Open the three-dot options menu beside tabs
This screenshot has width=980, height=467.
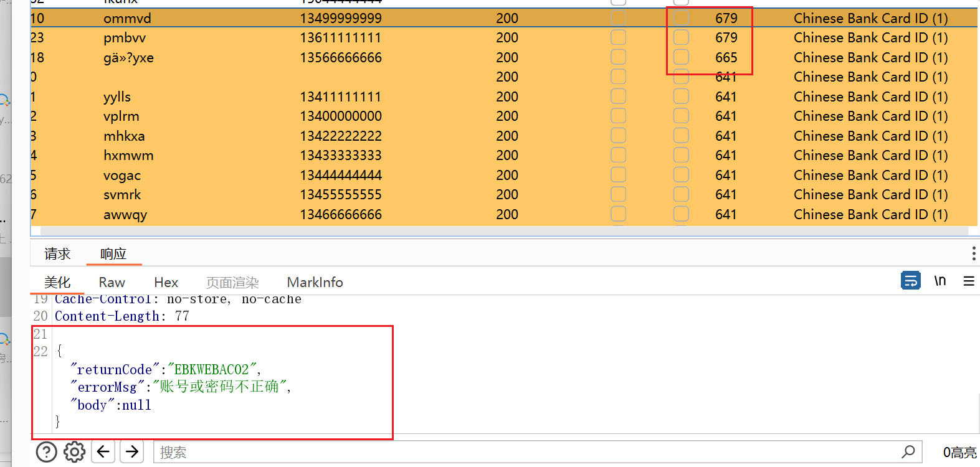pos(973,253)
